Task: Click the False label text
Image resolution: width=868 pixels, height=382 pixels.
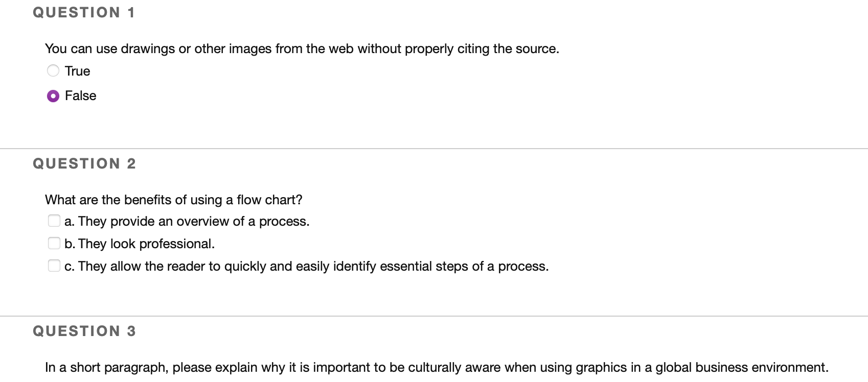Action: (80, 96)
